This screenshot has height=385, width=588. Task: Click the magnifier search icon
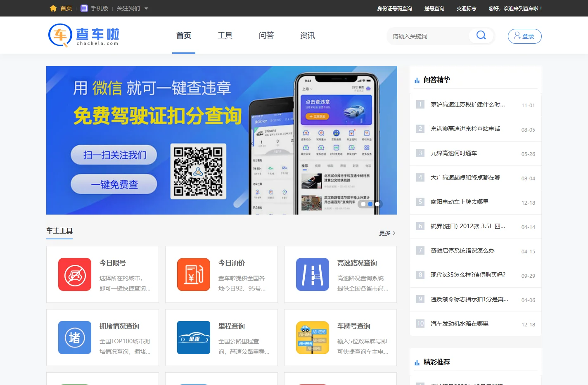tap(481, 35)
